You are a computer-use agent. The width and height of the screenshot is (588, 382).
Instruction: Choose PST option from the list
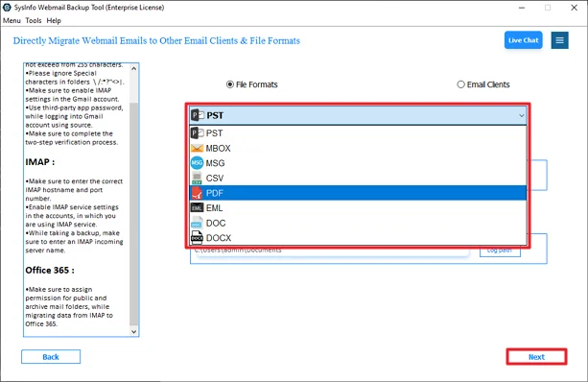358,133
